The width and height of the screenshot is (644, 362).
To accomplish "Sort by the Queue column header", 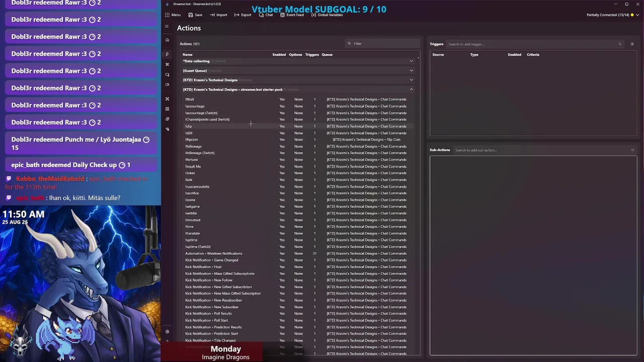I will click(327, 54).
